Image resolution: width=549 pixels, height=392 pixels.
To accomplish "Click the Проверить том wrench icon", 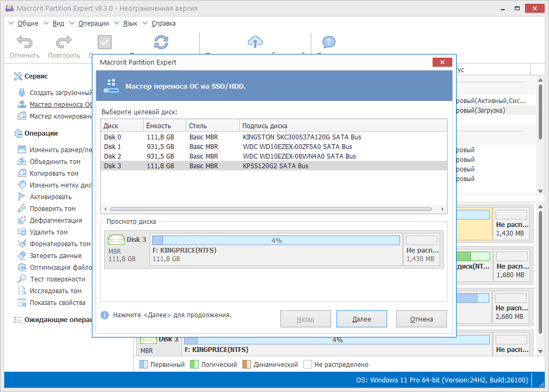I will click(22, 208).
